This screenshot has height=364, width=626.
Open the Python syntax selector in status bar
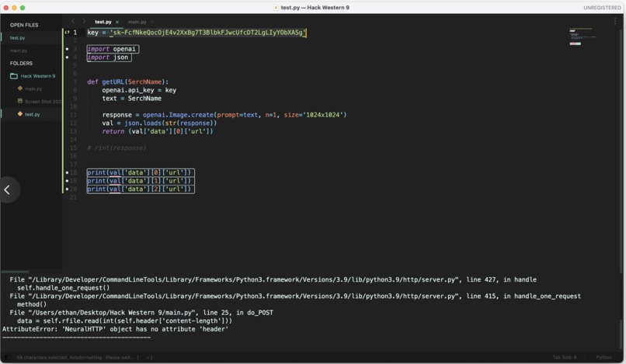[603, 357]
